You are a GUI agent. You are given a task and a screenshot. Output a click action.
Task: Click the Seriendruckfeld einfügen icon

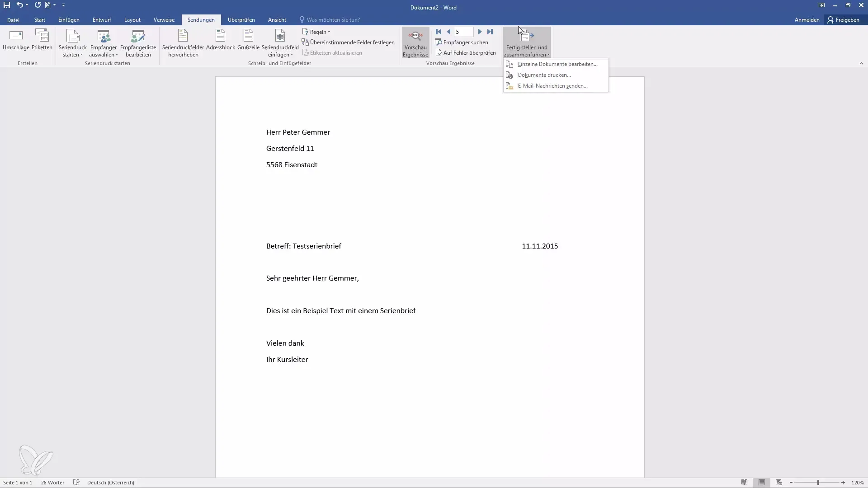tap(280, 36)
